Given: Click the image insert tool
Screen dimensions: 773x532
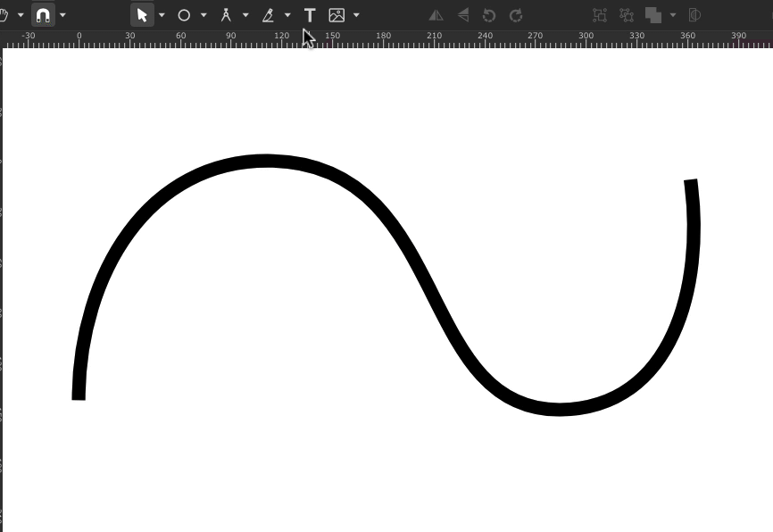Looking at the screenshot, I should [x=337, y=15].
